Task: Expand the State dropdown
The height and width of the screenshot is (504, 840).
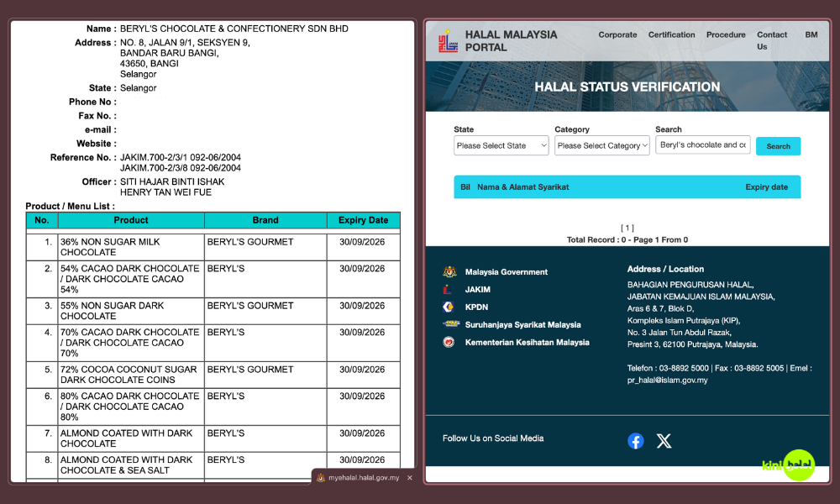Action: tap(501, 146)
